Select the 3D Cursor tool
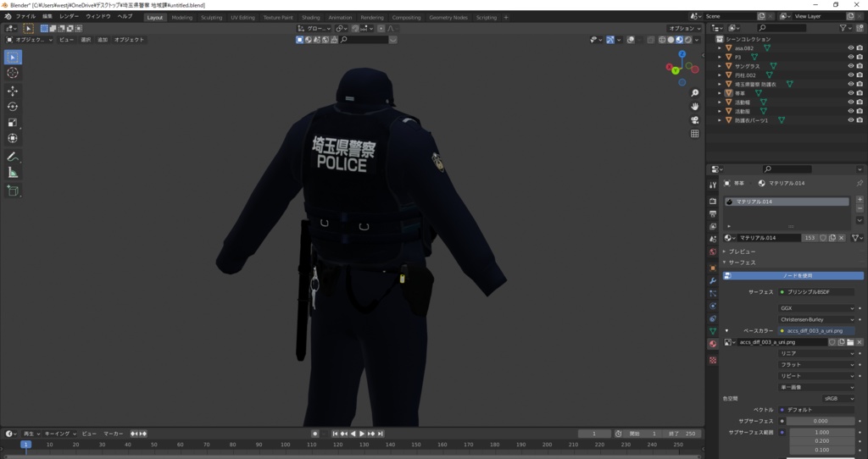The width and height of the screenshot is (868, 459). point(13,73)
